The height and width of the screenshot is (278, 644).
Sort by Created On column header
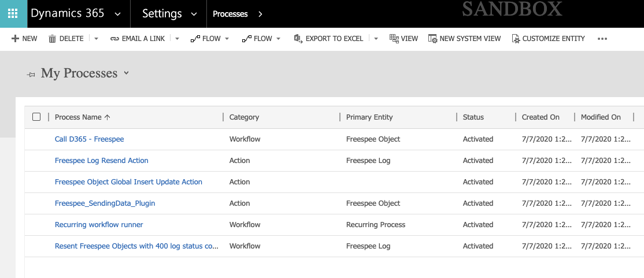tap(541, 117)
